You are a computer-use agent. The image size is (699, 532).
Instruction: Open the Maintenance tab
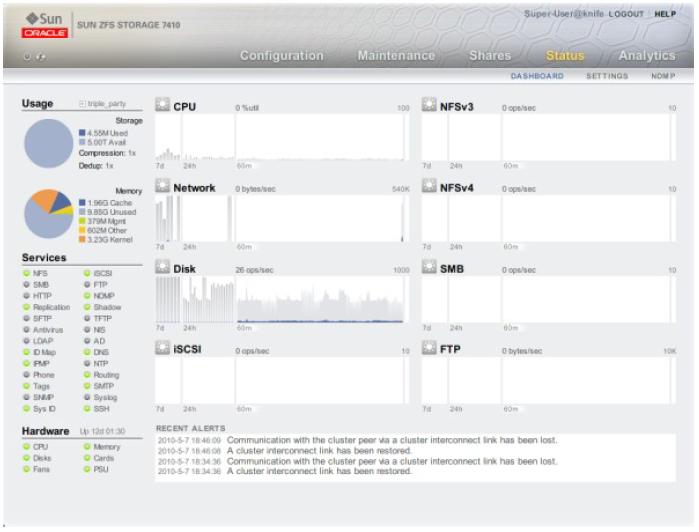(x=396, y=56)
